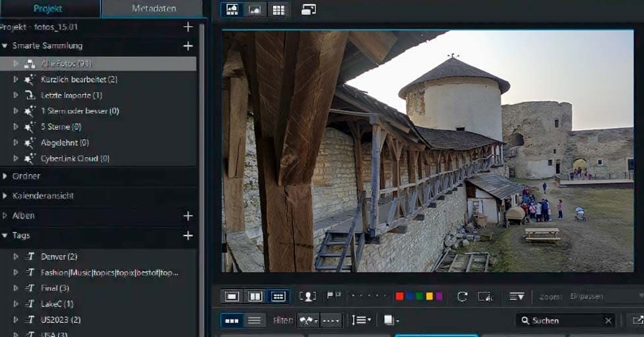Toggle compare two photos view
This screenshot has width=644, height=337.
click(x=255, y=296)
